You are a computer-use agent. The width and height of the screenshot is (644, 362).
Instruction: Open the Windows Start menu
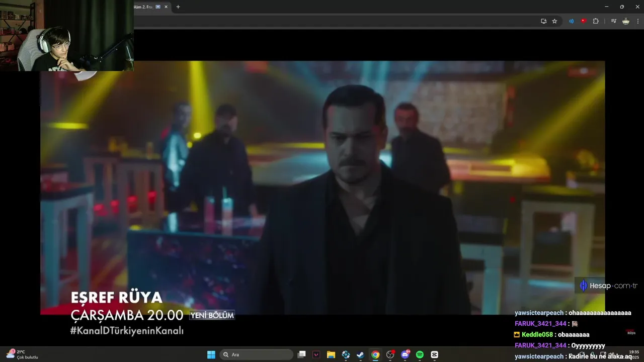pos(211,354)
